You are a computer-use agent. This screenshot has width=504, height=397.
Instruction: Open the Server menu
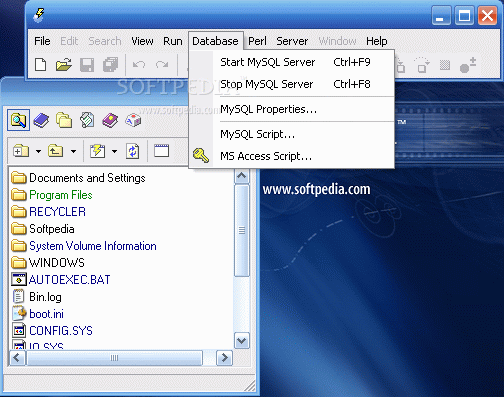(x=292, y=41)
